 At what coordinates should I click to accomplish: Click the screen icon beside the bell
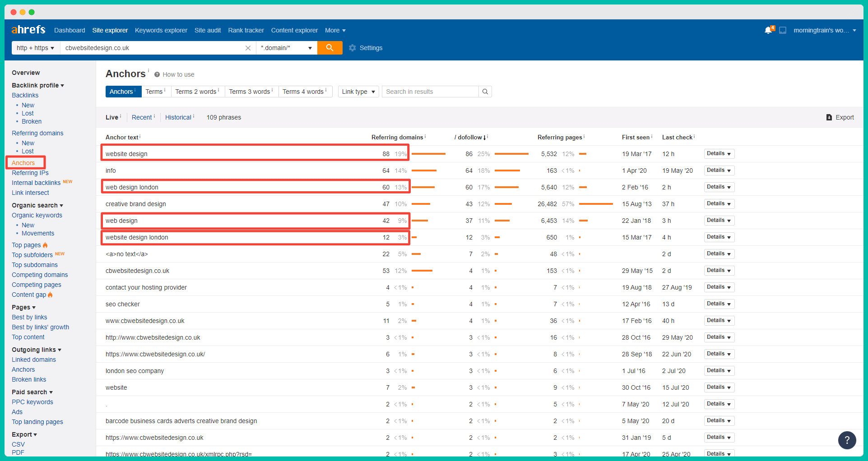783,30
